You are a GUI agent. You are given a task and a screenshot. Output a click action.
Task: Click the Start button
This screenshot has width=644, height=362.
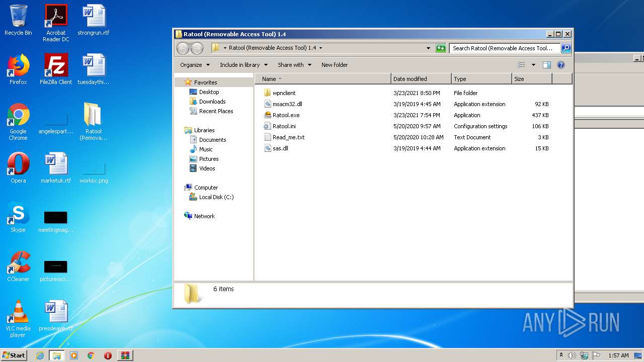tap(14, 355)
